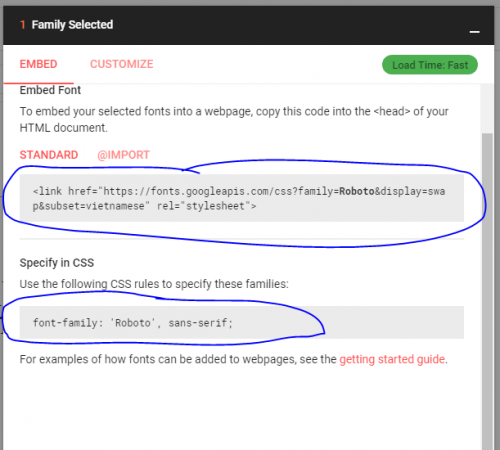Click the Specify in CSS heading

pyautogui.click(x=57, y=263)
